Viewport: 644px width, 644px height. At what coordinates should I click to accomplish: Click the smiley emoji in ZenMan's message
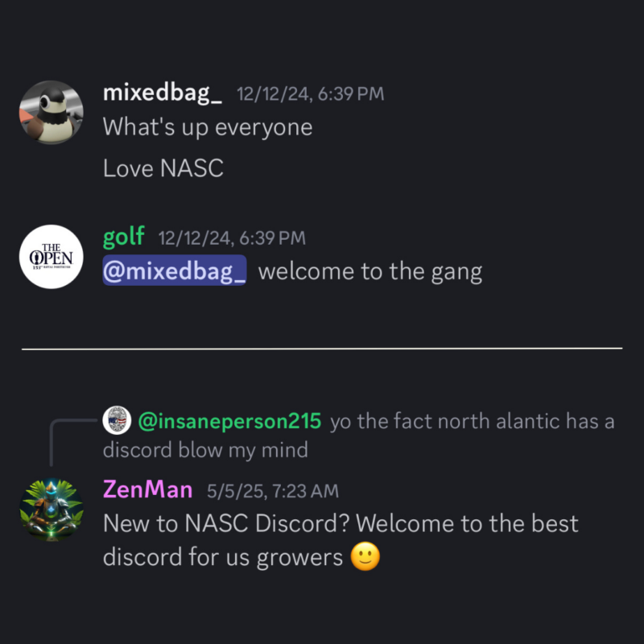point(365,556)
